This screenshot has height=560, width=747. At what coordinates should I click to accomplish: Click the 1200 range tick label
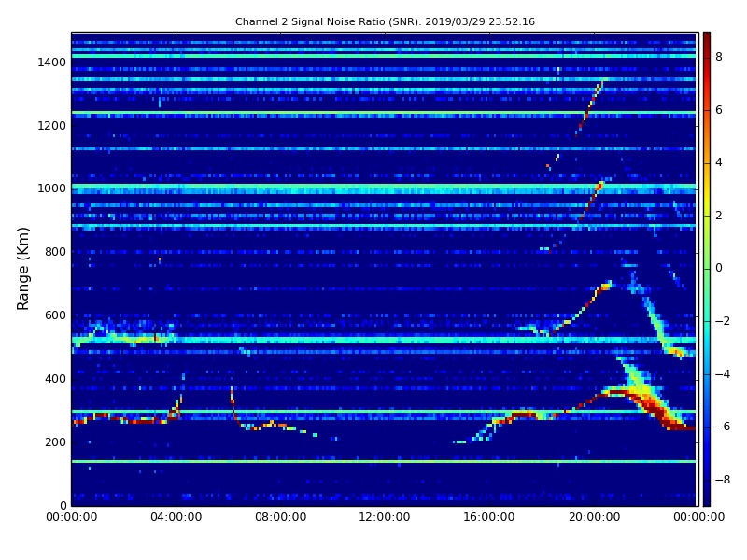click(51, 126)
